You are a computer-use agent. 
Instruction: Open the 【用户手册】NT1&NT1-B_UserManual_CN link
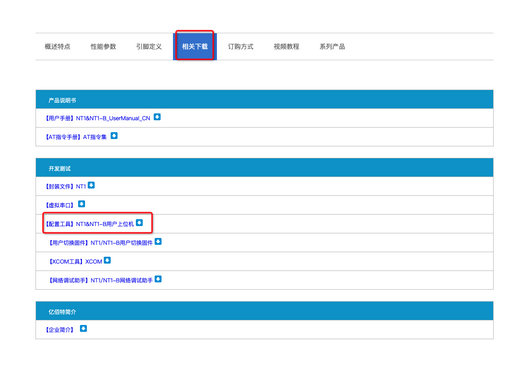click(98, 118)
